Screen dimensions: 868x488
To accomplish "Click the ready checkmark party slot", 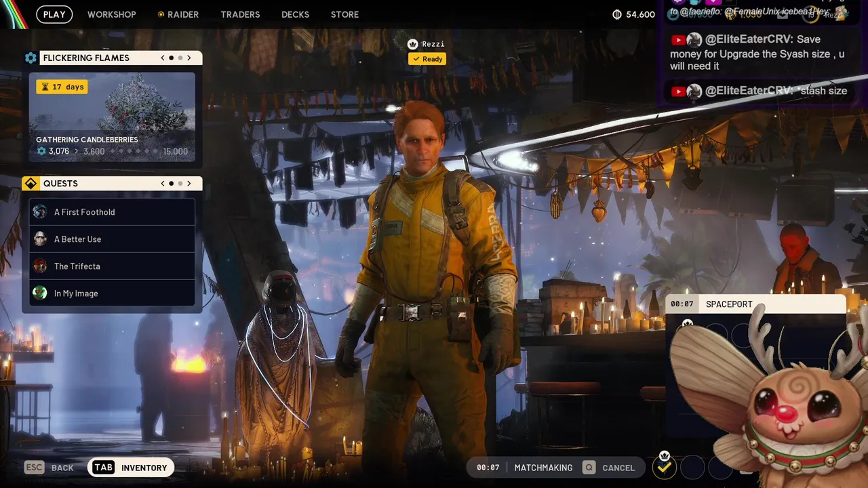I will pyautogui.click(x=665, y=467).
